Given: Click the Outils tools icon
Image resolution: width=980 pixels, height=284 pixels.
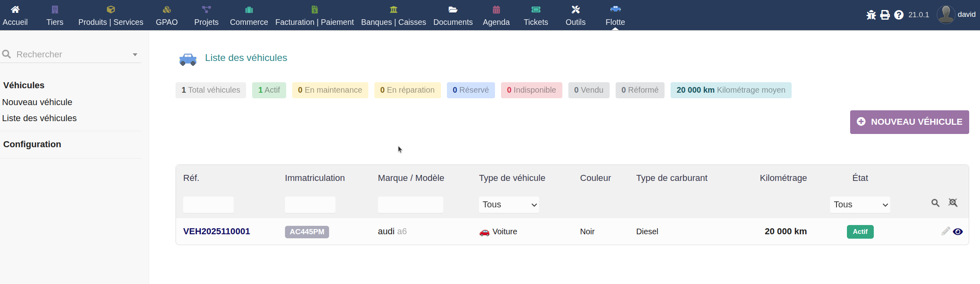Looking at the screenshot, I should click(x=576, y=9).
